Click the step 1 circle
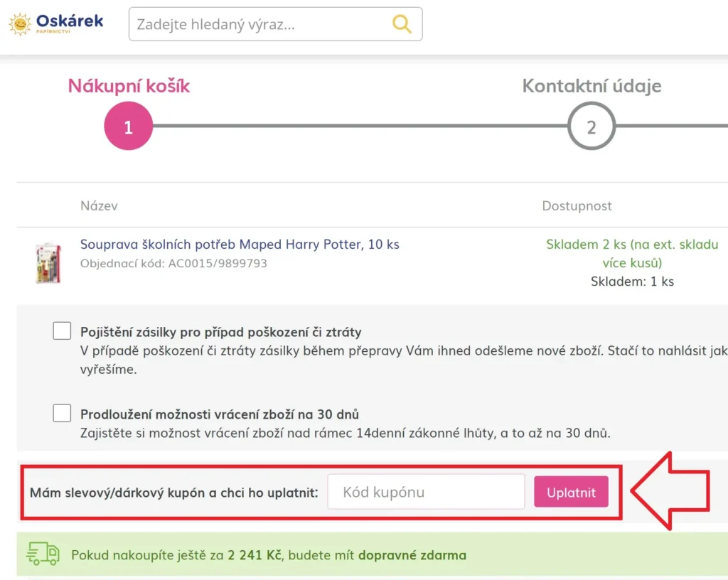This screenshot has height=580, width=728. pos(129,127)
